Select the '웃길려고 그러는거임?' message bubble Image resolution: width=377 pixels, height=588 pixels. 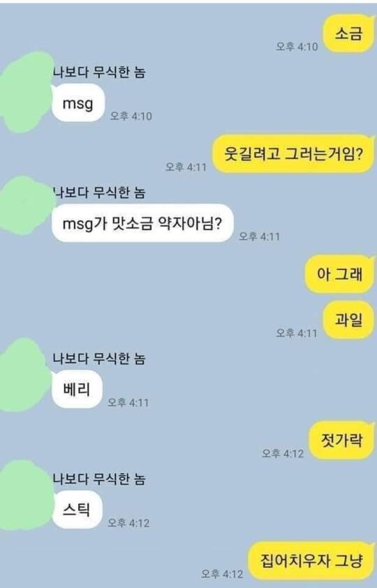click(294, 153)
